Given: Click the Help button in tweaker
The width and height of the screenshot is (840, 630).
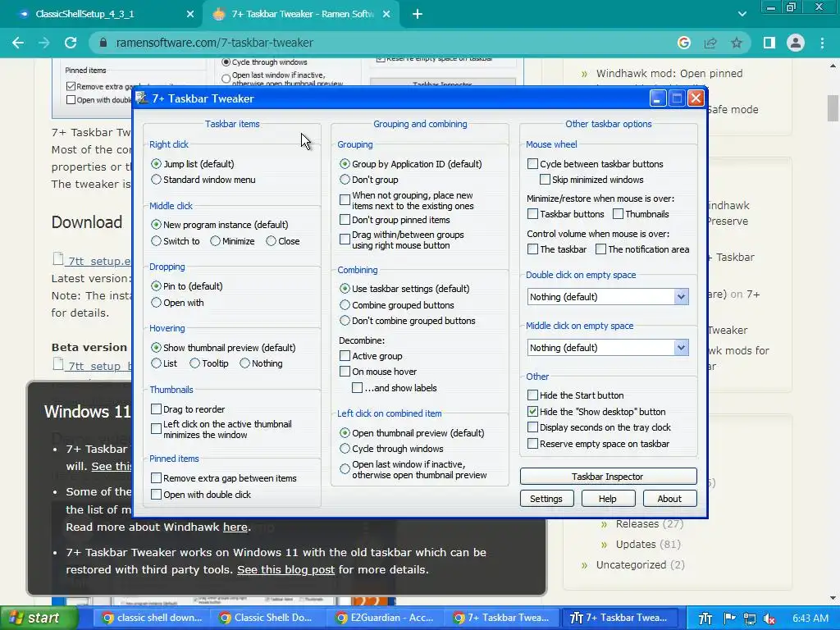Looking at the screenshot, I should point(608,499).
